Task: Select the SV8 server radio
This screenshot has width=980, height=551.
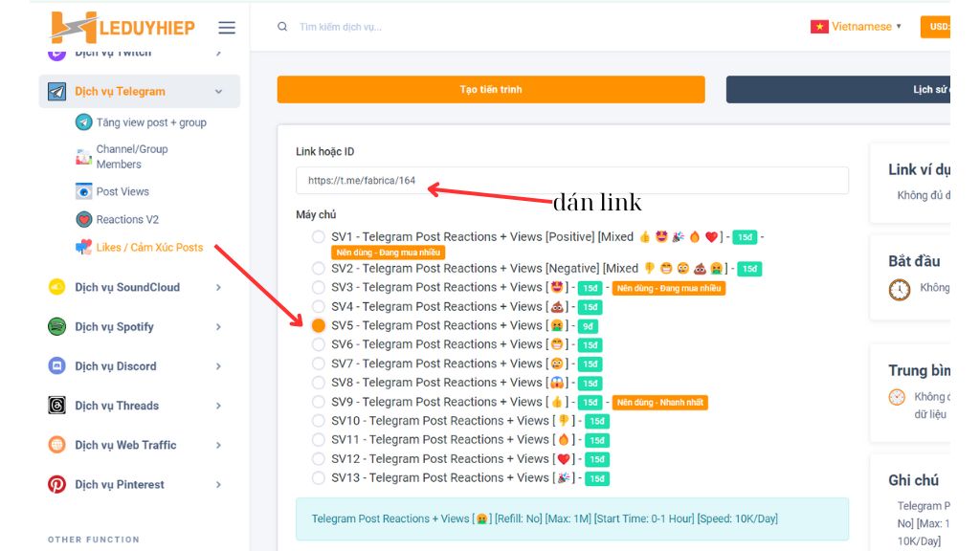Action: coord(319,383)
